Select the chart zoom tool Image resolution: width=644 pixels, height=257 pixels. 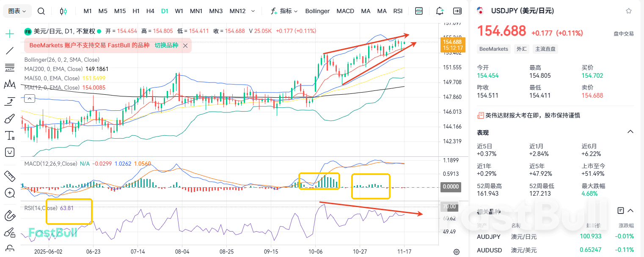click(9, 193)
